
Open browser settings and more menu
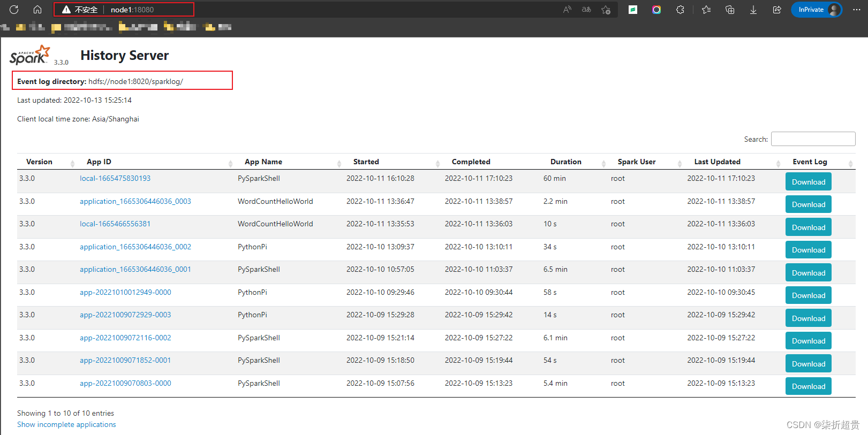[857, 10]
